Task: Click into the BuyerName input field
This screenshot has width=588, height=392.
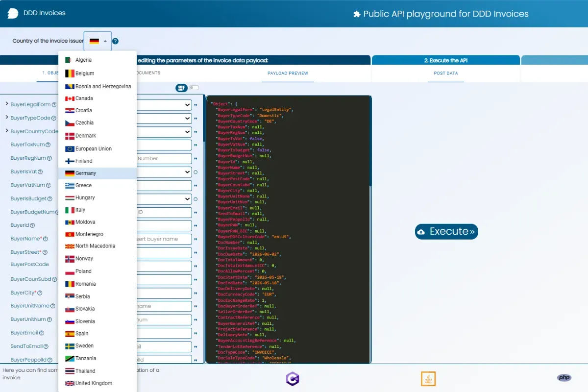Action: point(164,239)
